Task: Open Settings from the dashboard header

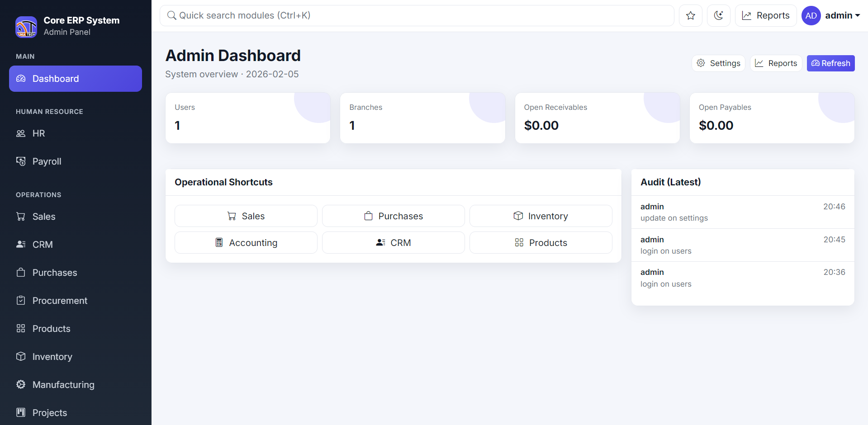Action: click(718, 63)
